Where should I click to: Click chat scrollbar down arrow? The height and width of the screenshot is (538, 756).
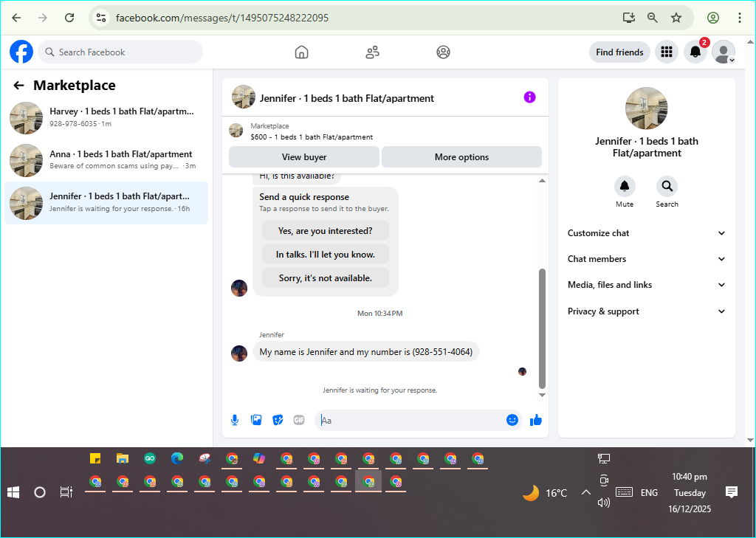pos(542,395)
